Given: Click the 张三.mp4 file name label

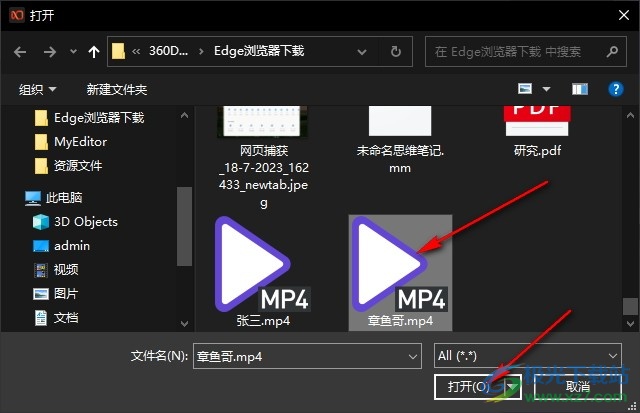Looking at the screenshot, I should (263, 321).
